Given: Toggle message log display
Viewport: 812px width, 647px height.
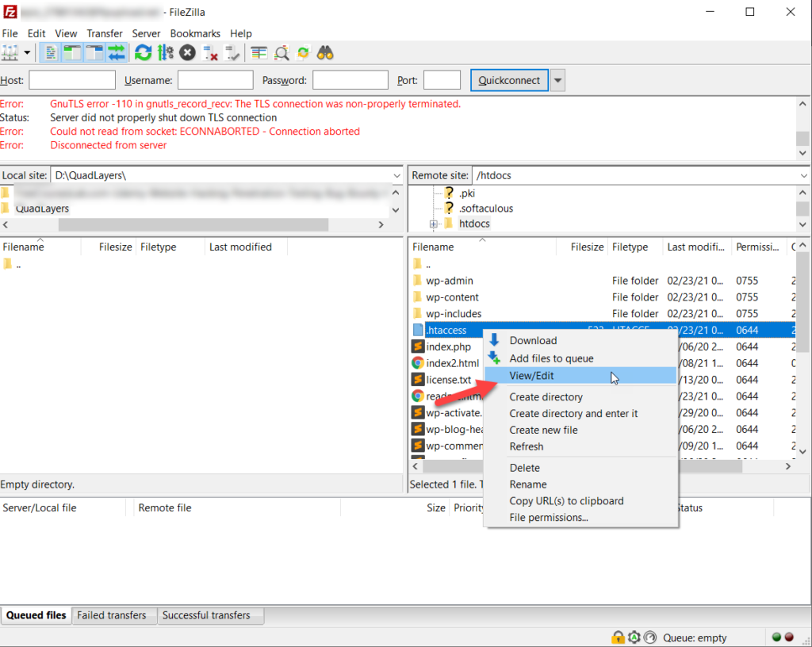Looking at the screenshot, I should pyautogui.click(x=50, y=53).
